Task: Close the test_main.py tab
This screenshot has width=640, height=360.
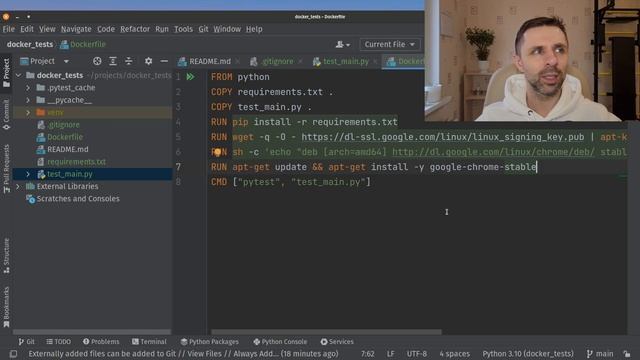Action: (x=375, y=62)
